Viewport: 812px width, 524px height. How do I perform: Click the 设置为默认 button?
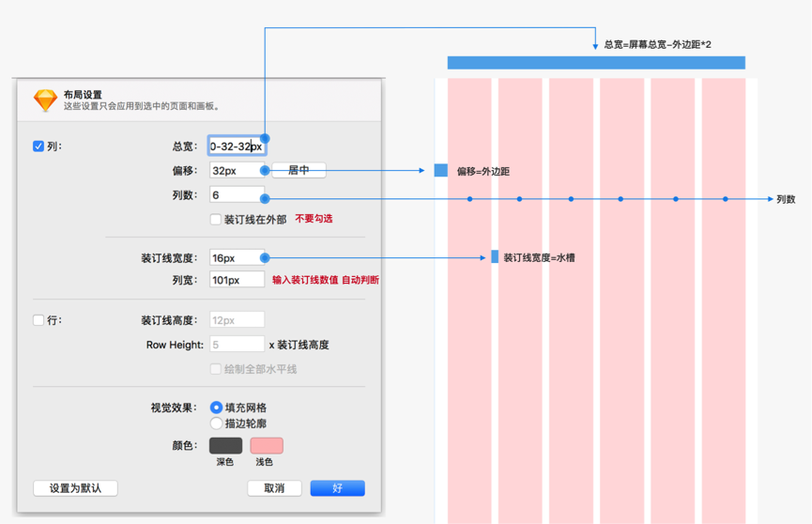[x=76, y=488]
